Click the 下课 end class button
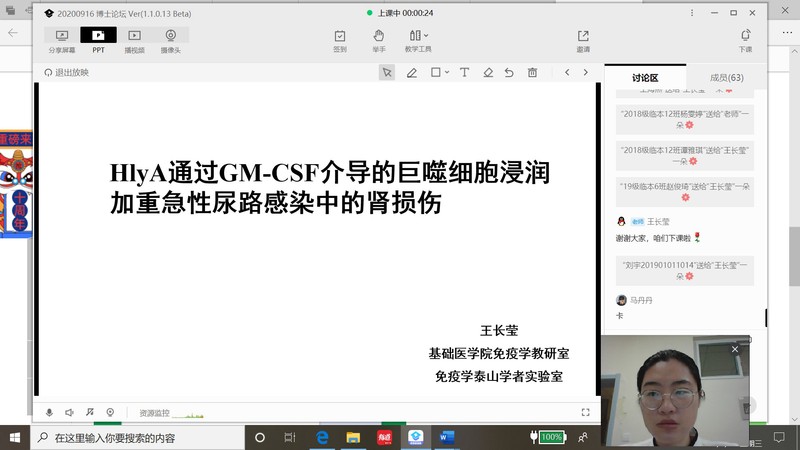The width and height of the screenshot is (800, 450). [745, 40]
